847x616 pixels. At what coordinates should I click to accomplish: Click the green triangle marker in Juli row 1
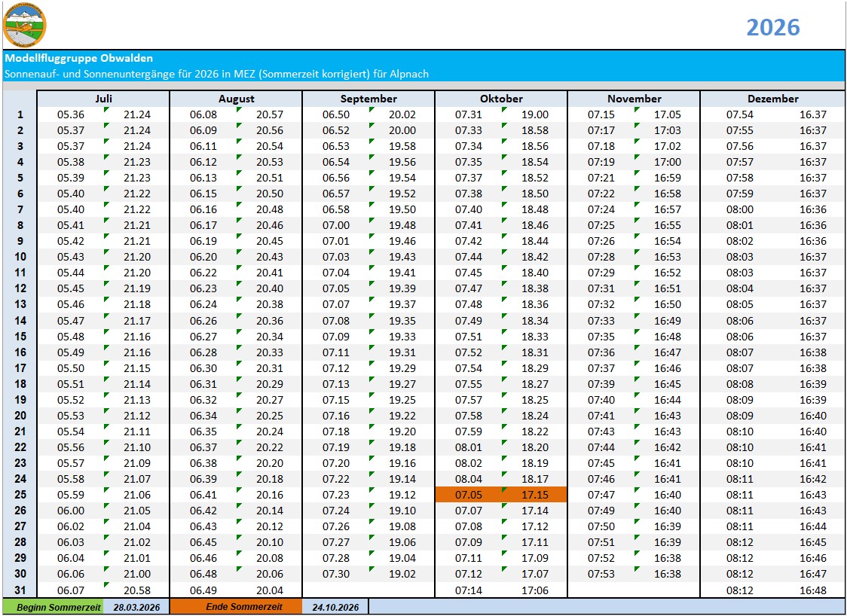[x=106, y=110]
